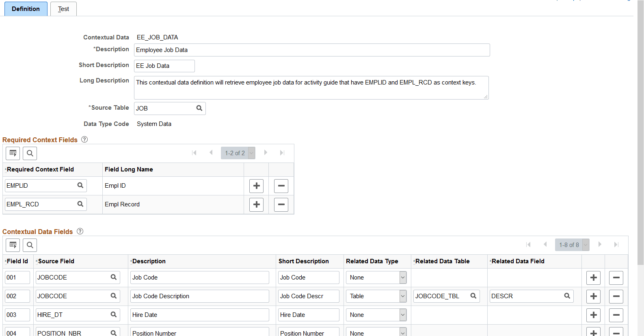Click find icon in Required Context Fields grid

(x=30, y=153)
